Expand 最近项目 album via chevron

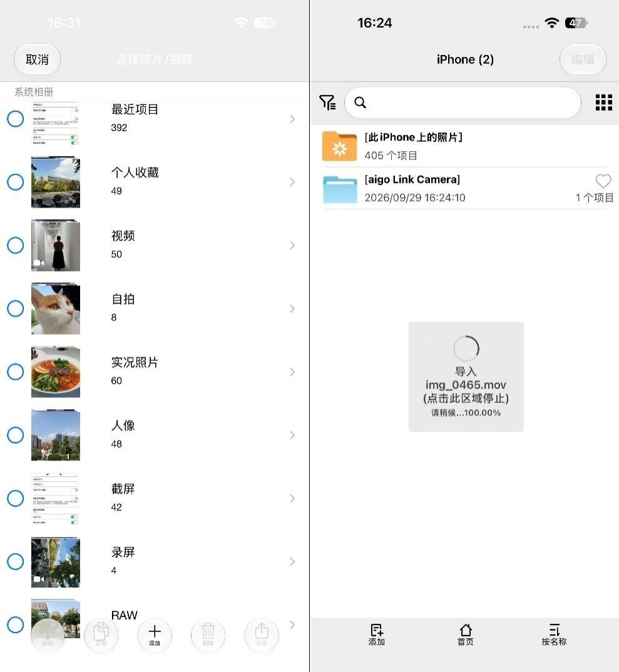(x=292, y=119)
